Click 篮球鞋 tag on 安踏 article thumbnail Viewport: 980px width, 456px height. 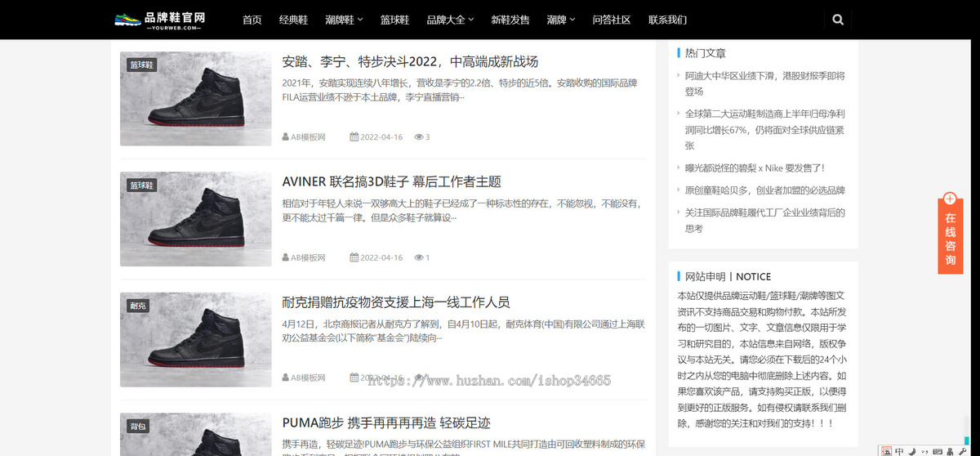(141, 65)
